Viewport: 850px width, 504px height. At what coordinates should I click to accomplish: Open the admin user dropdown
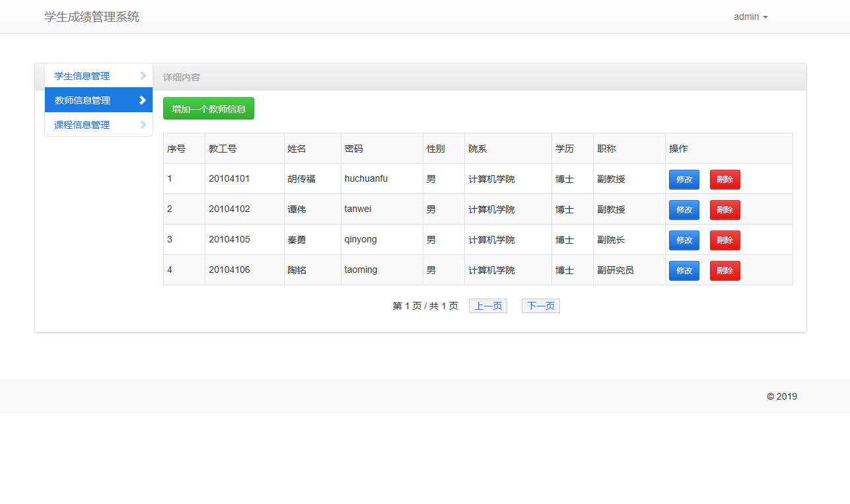point(750,17)
